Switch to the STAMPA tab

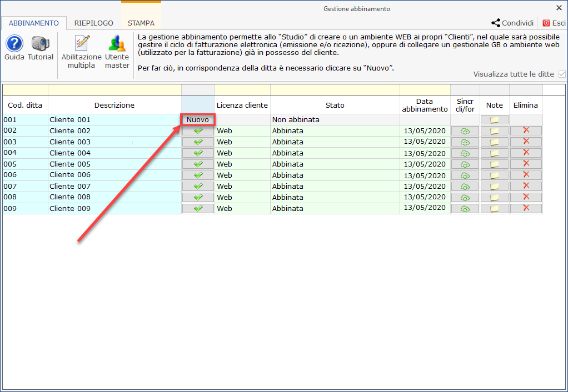pos(141,23)
